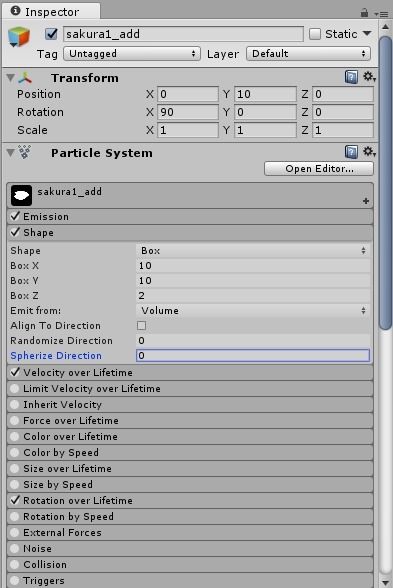Collapse the Transform component foldout
The width and height of the screenshot is (393, 588).
[x=10, y=78]
